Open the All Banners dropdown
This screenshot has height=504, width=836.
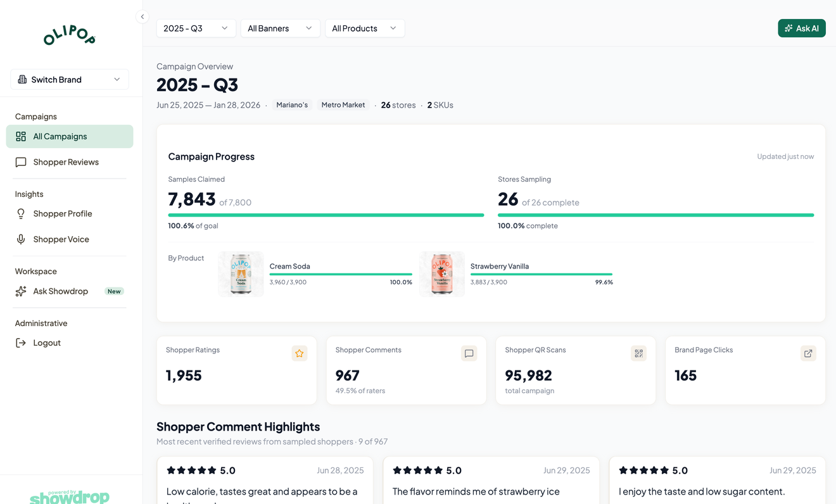click(281, 28)
